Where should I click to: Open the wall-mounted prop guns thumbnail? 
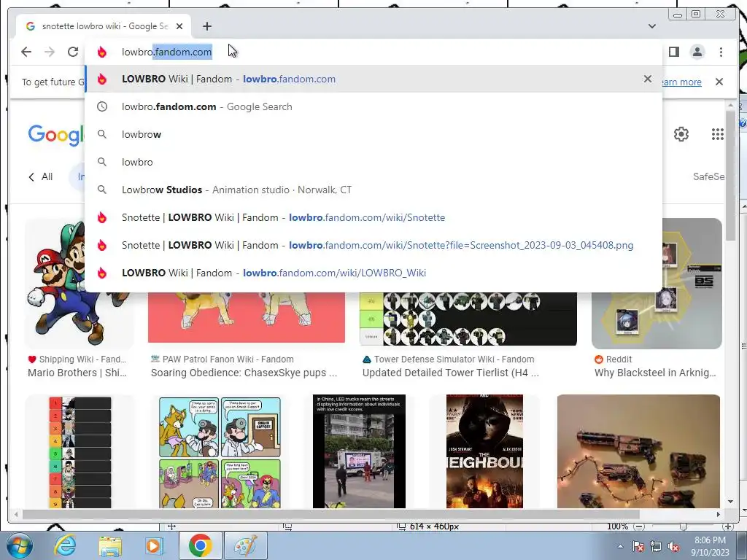coord(638,451)
